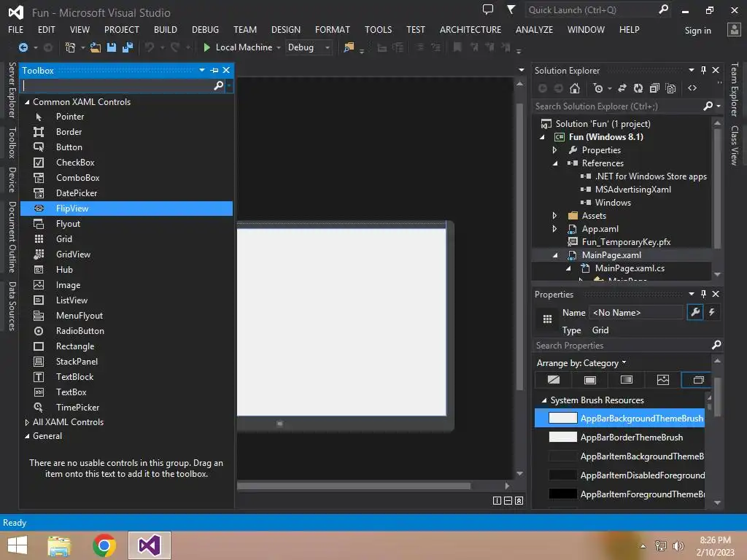
Task: Select FlipView control in Toolbox
Action: 125,209
